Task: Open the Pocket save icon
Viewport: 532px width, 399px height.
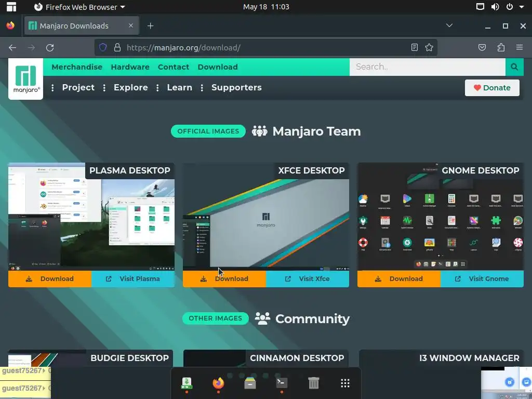Action: click(482, 47)
